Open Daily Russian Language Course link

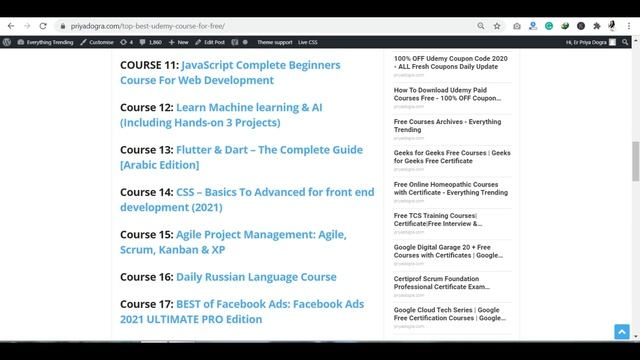[x=256, y=277]
